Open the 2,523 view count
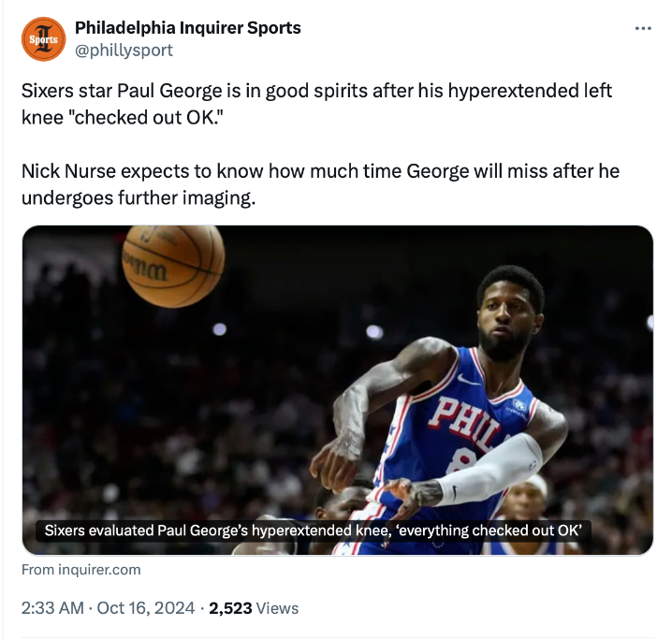The height and width of the screenshot is (640, 672). click(x=230, y=608)
